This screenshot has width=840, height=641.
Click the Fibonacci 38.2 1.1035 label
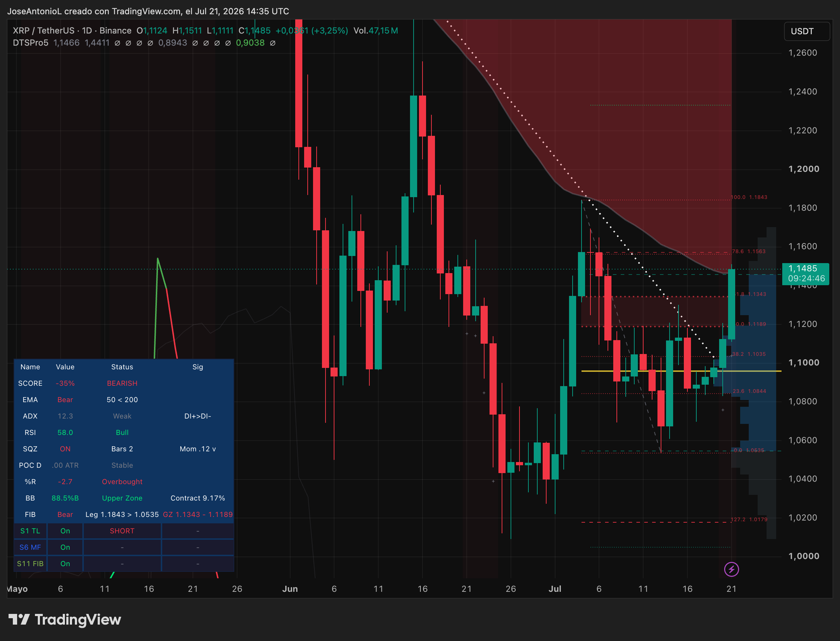coord(749,354)
